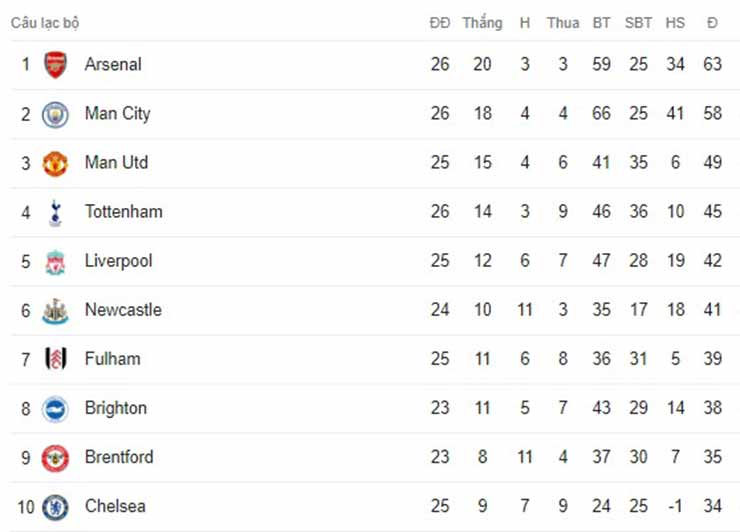Image resolution: width=740 pixels, height=532 pixels.
Task: Go to the Tottenham team page
Action: click(x=123, y=211)
